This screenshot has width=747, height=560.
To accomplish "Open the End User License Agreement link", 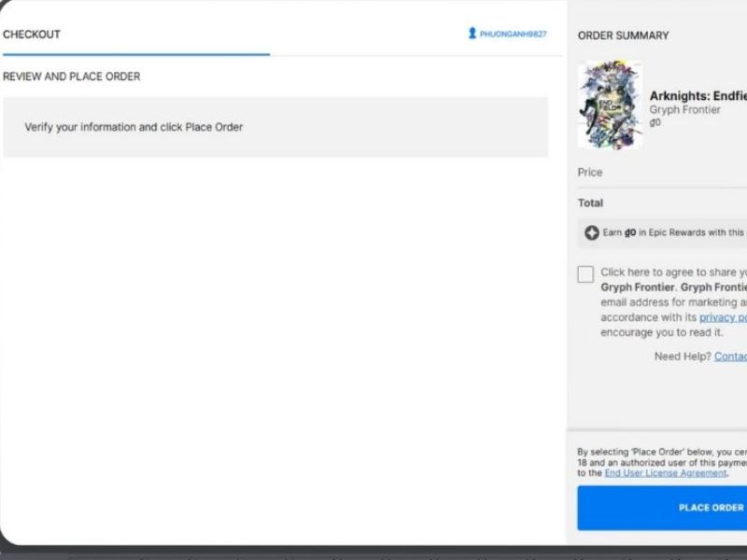I will (665, 473).
